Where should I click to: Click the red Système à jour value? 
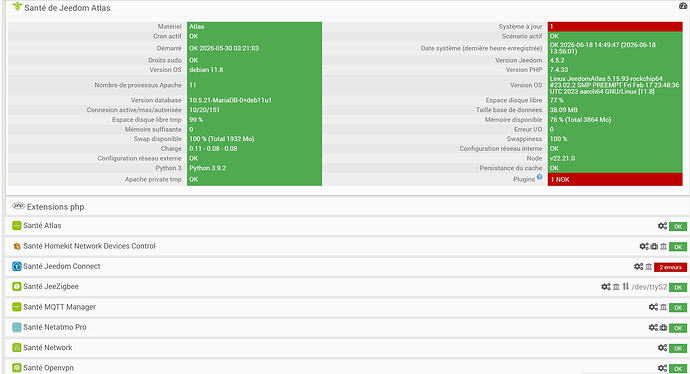[x=615, y=26]
